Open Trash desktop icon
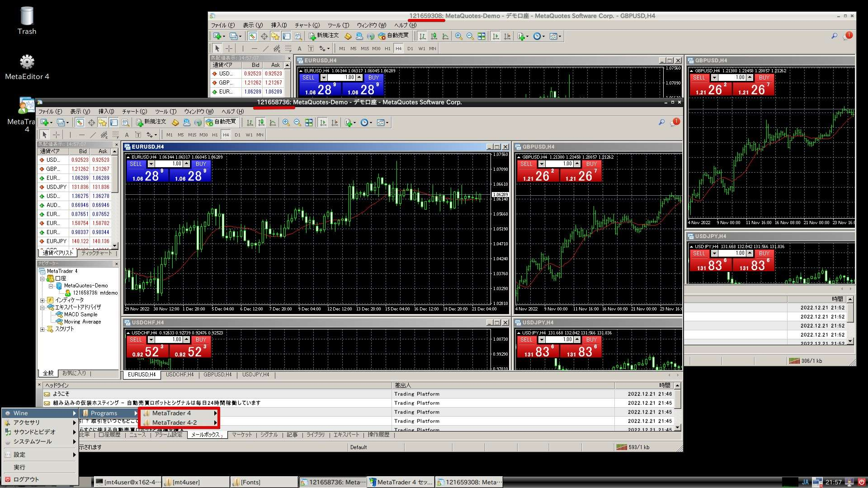This screenshot has height=488, width=868. click(27, 21)
